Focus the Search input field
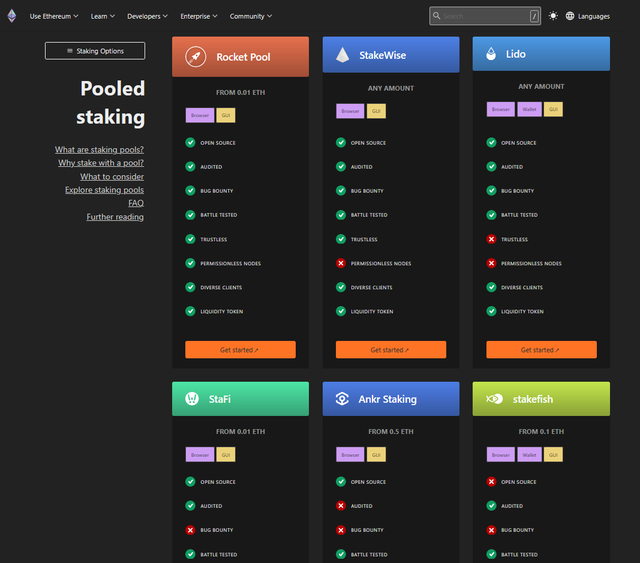Image resolution: width=640 pixels, height=563 pixels. click(x=484, y=16)
